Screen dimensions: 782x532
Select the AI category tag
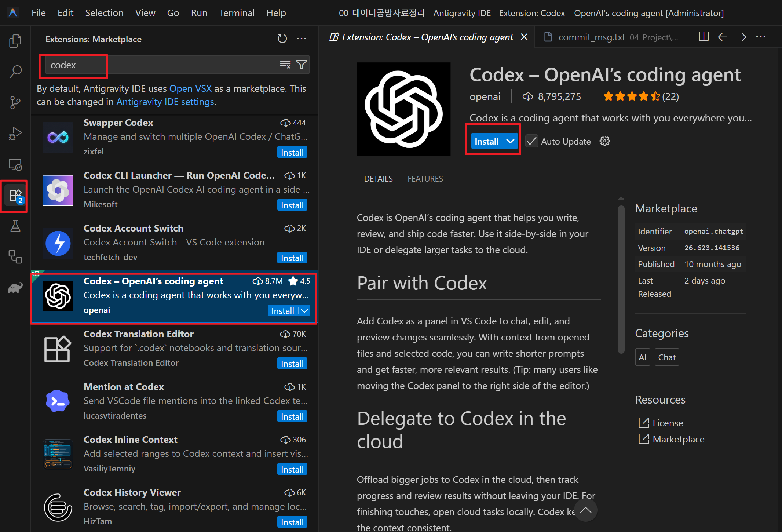pyautogui.click(x=643, y=357)
